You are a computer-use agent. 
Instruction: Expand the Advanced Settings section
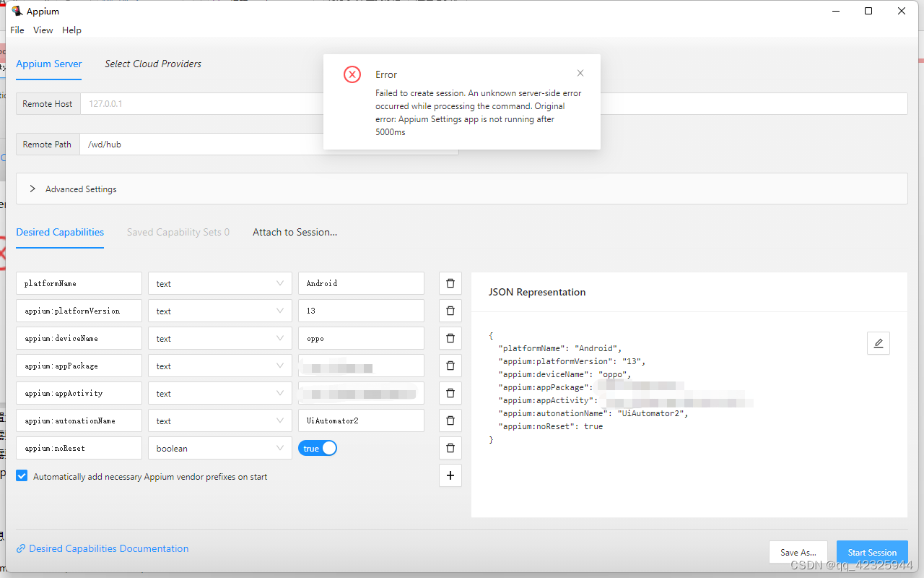pos(462,189)
